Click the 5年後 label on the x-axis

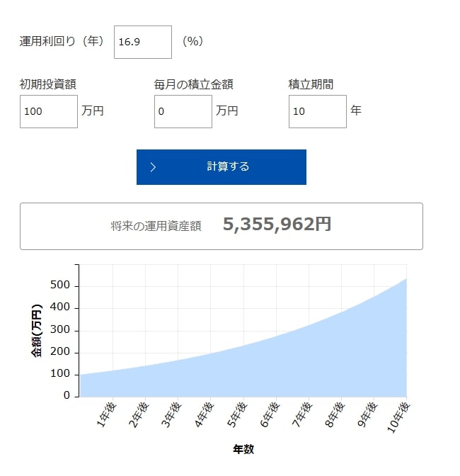coord(237,416)
